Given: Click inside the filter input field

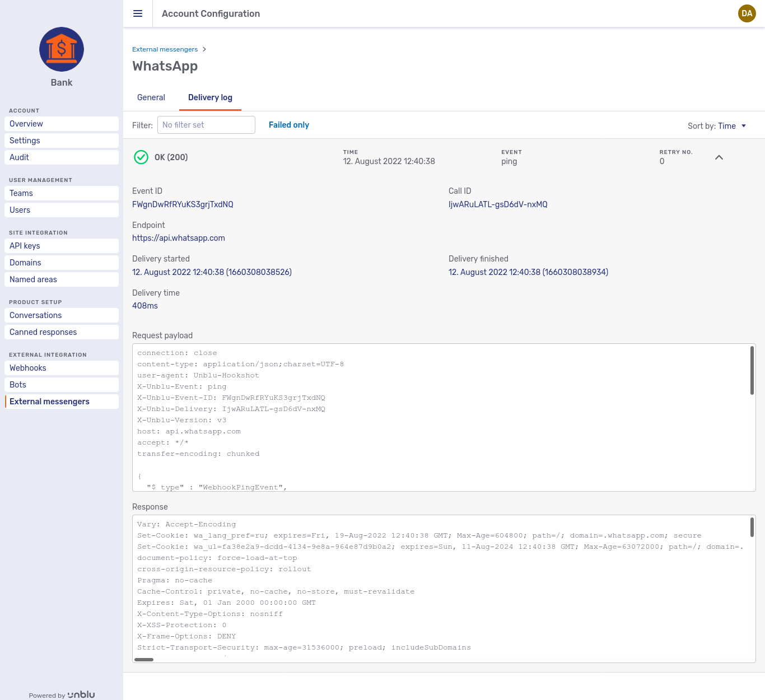Looking at the screenshot, I should click(206, 125).
